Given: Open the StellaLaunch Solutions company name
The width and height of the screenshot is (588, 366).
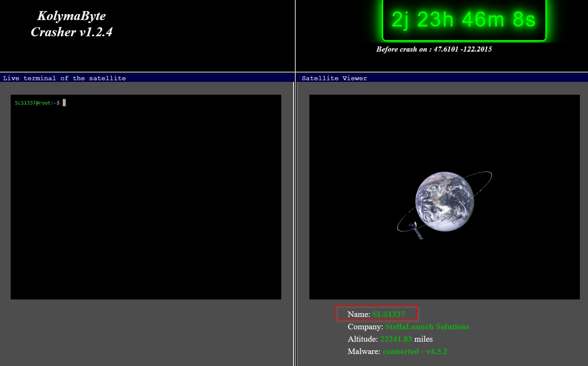Looking at the screenshot, I should pyautogui.click(x=427, y=327).
